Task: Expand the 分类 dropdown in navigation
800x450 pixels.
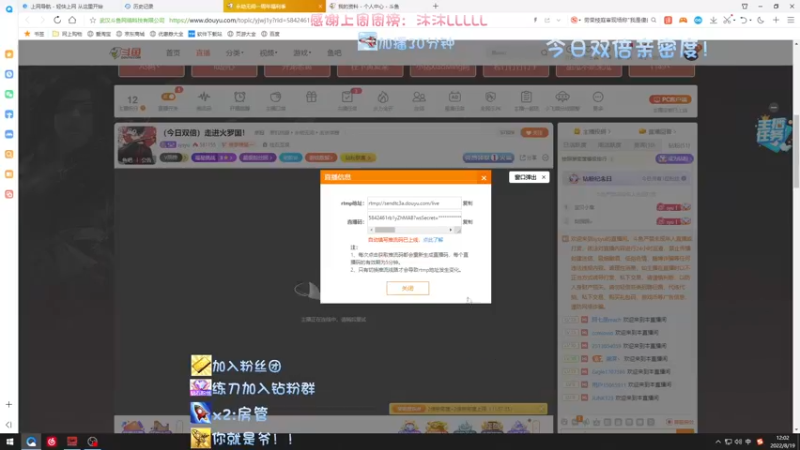Action: [235, 53]
